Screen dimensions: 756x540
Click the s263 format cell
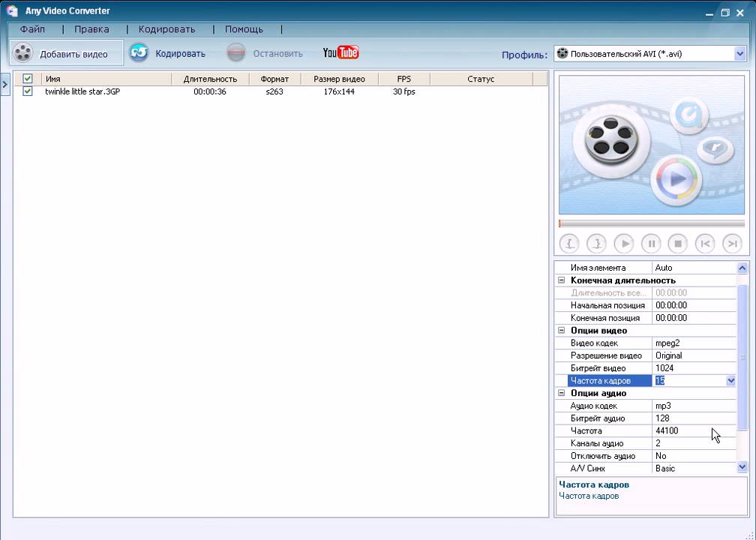(x=274, y=91)
